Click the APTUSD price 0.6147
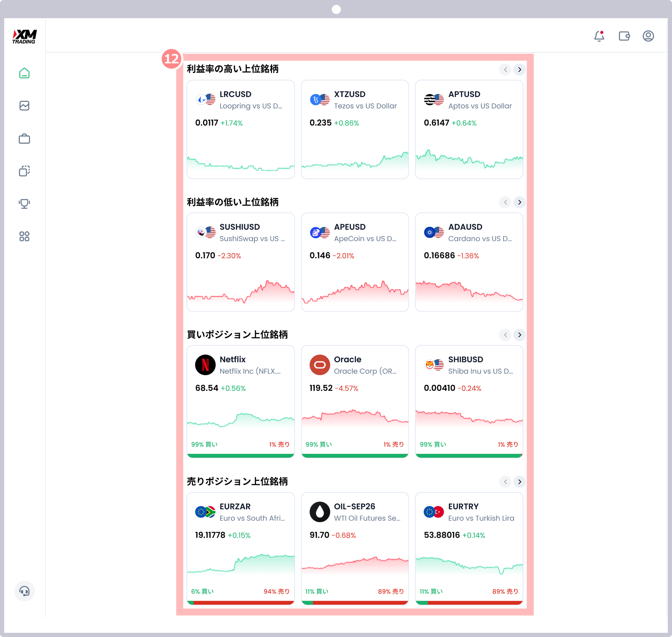Screen dimensions: 672x637 (x=436, y=123)
